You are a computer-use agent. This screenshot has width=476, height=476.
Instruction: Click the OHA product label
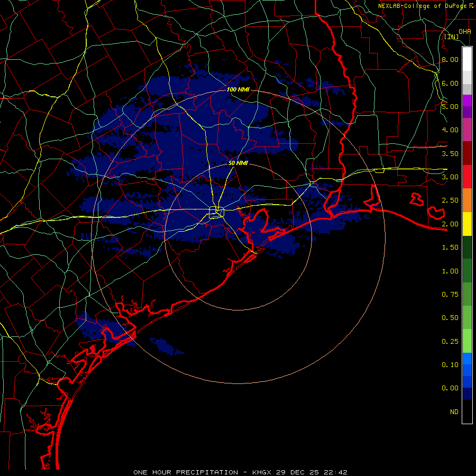[465, 31]
